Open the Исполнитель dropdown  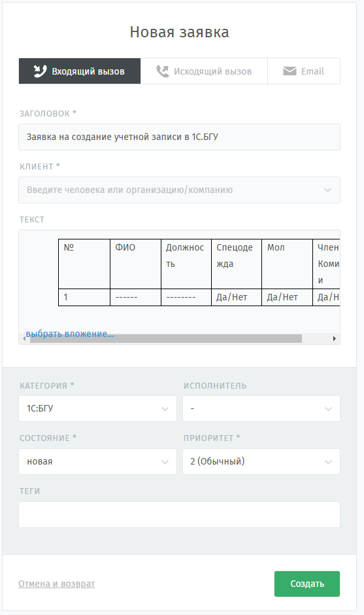[261, 409]
